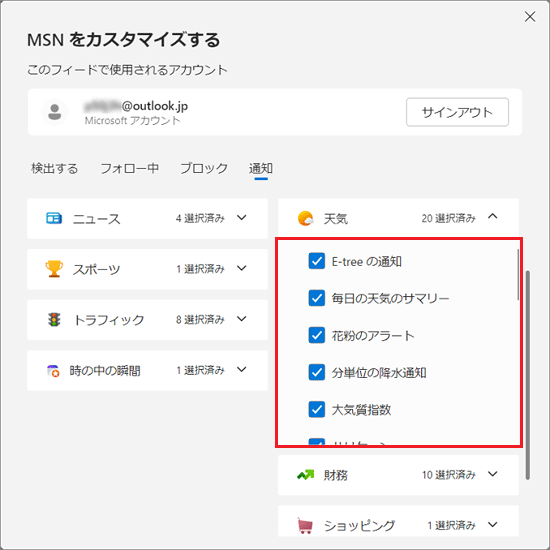550x550 pixels.
Task: Click the 毎日の天気のサマリー label text
Action: (390, 299)
